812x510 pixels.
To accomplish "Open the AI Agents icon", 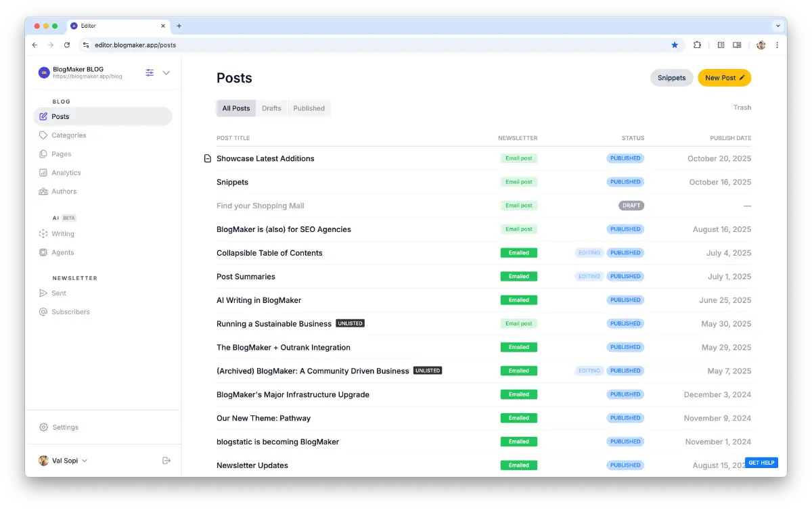I will click(x=43, y=253).
